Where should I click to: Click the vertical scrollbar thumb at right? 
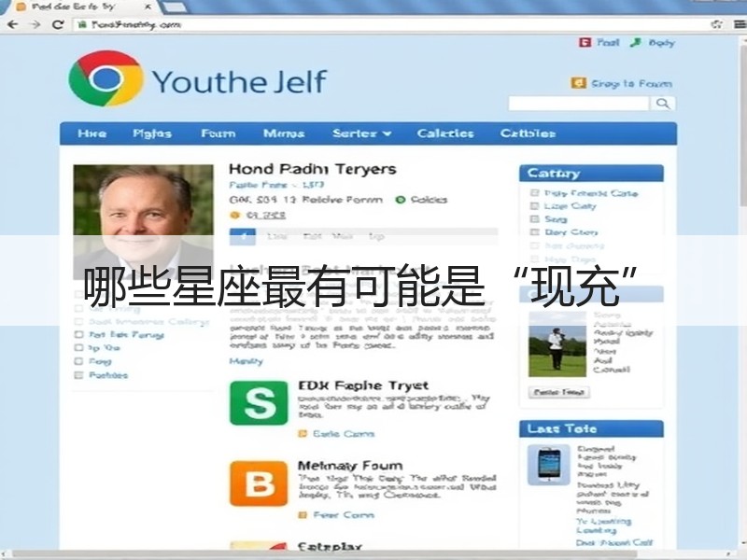[743, 124]
